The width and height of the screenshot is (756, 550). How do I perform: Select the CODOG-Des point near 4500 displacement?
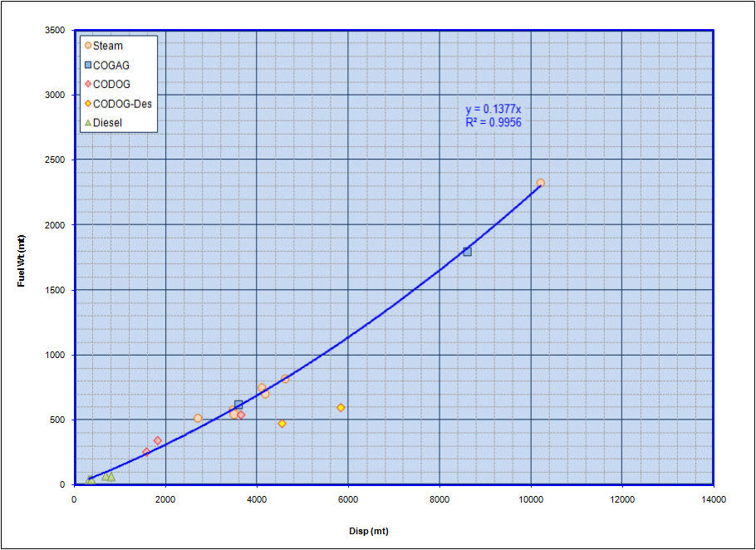point(282,424)
